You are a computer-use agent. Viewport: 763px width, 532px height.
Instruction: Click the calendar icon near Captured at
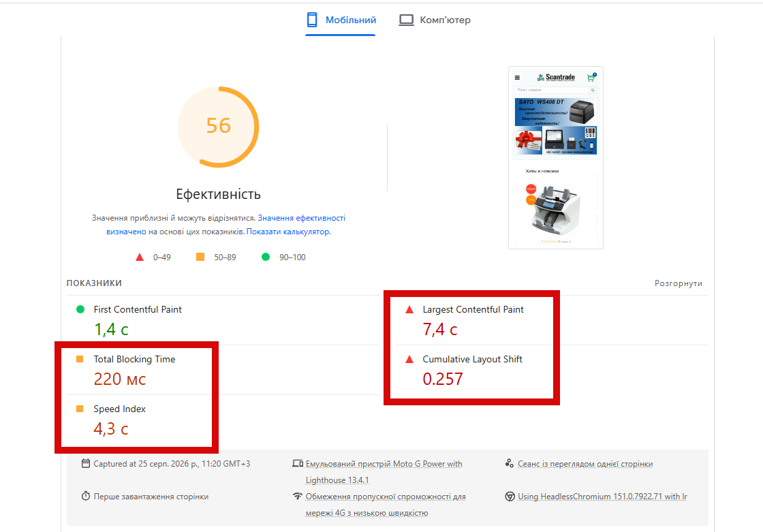(86, 463)
